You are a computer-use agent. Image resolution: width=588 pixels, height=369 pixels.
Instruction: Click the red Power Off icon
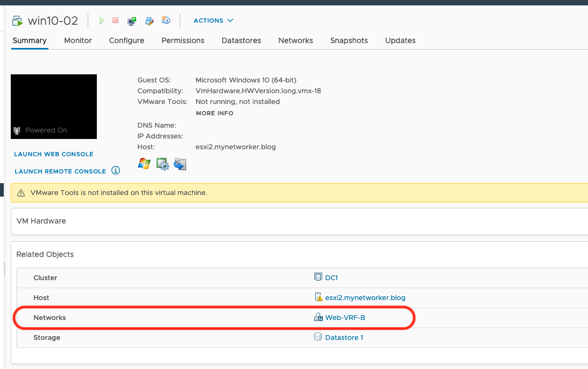[115, 20]
